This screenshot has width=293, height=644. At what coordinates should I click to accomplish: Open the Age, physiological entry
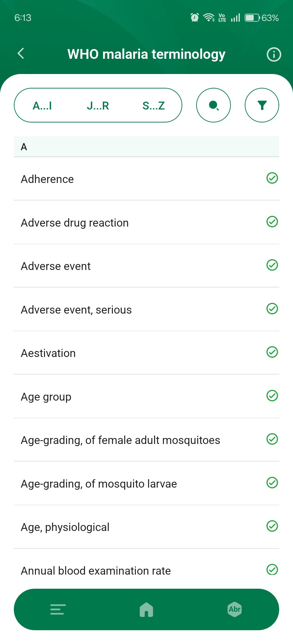(x=65, y=527)
